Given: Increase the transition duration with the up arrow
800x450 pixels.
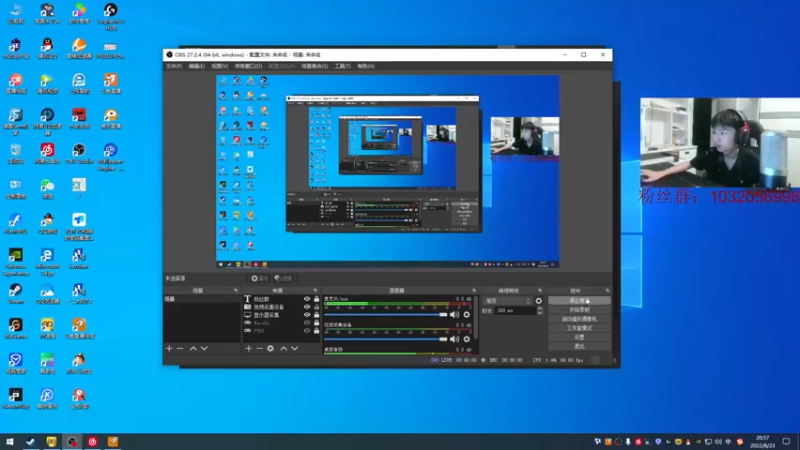Looking at the screenshot, I should [x=539, y=308].
